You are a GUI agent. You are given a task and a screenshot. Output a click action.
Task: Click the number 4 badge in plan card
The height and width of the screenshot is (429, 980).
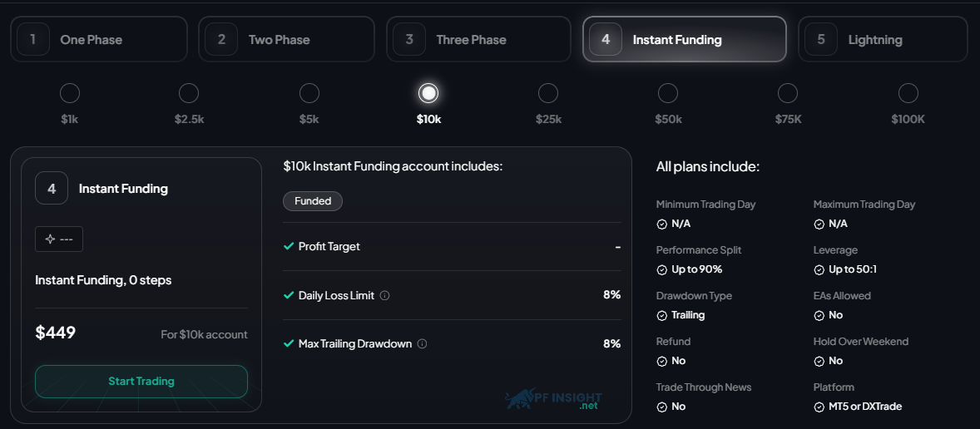(x=52, y=189)
